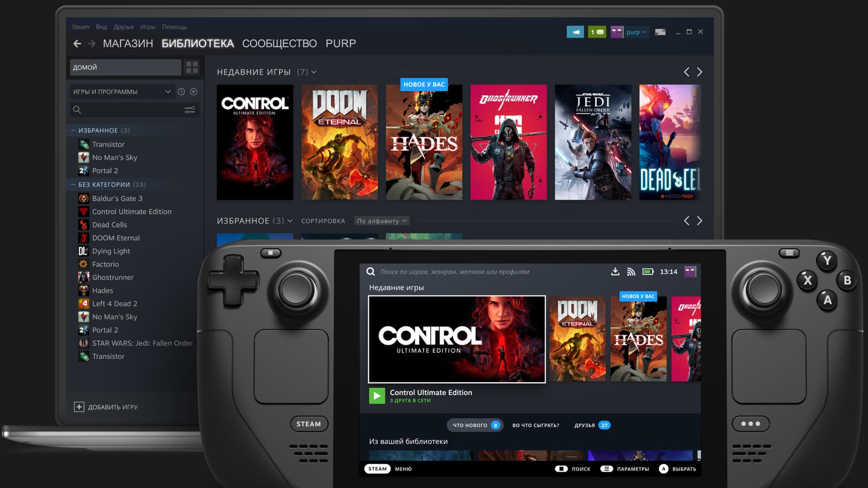
Task: Collapse the ИЗБРАННОЕ category in sidebar
Action: point(73,131)
